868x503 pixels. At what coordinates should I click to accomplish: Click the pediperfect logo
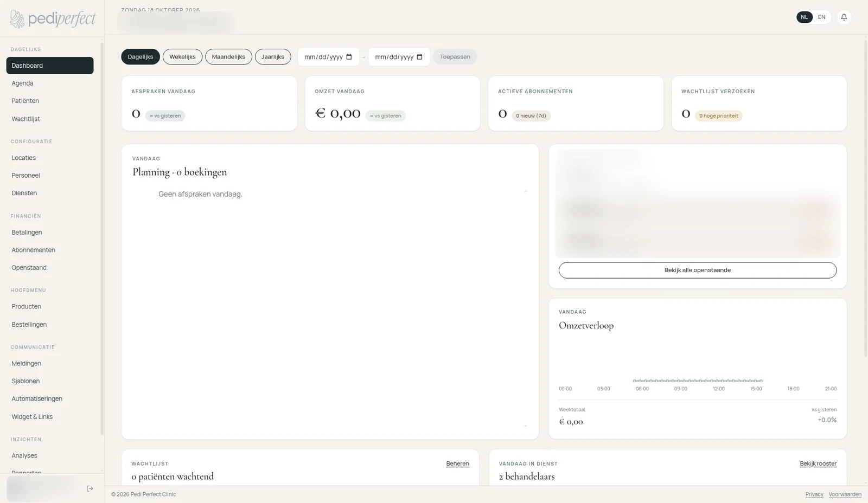53,19
